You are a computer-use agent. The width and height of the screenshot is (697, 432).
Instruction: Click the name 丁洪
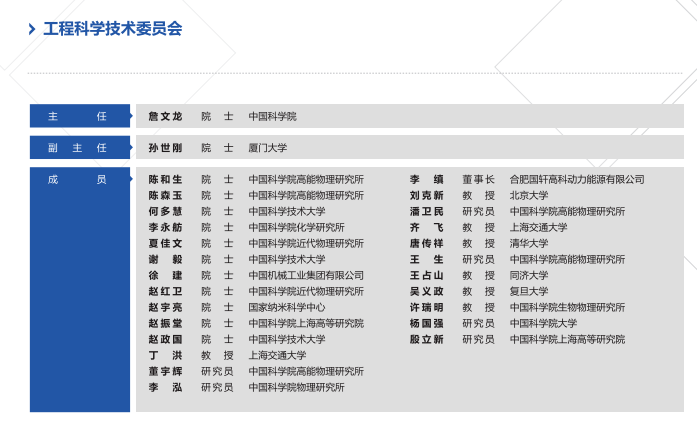tap(165, 356)
